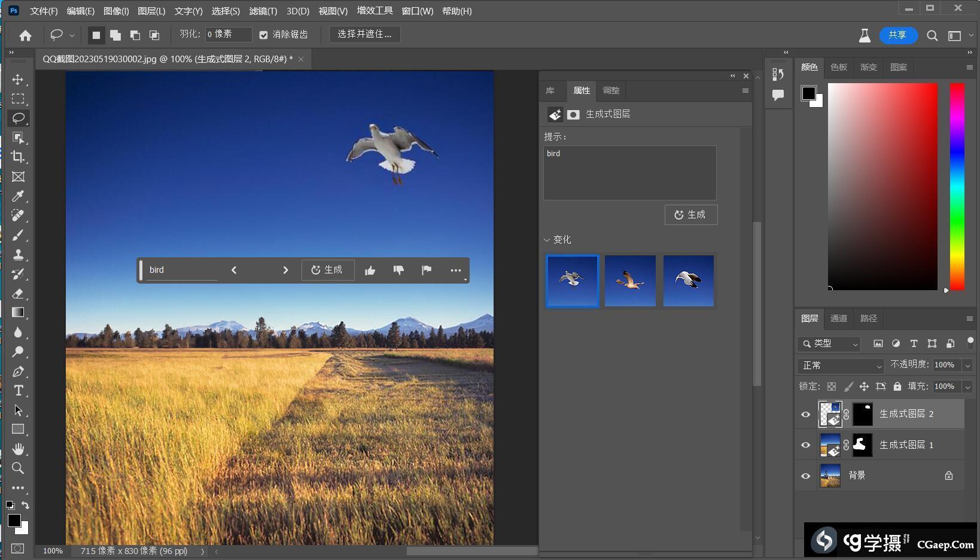Image resolution: width=980 pixels, height=560 pixels.
Task: Select the Move tool
Action: 18,80
